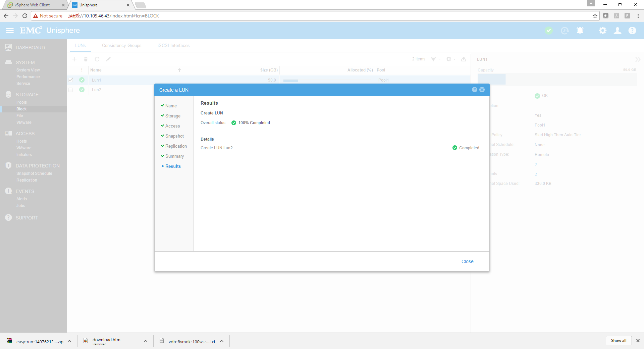Image resolution: width=644 pixels, height=349 pixels.
Task: Bookmark this page with the star icon
Action: pyautogui.click(x=595, y=16)
